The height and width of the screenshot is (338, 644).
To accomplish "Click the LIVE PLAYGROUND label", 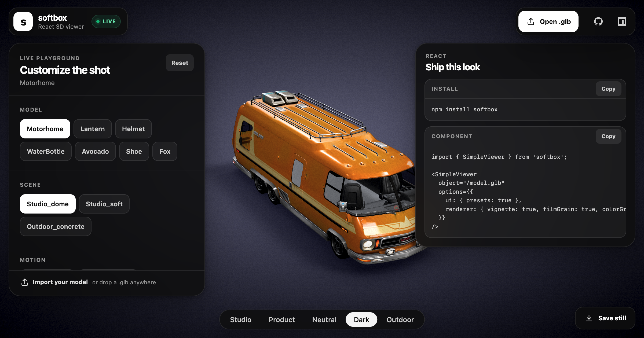I will click(x=50, y=58).
